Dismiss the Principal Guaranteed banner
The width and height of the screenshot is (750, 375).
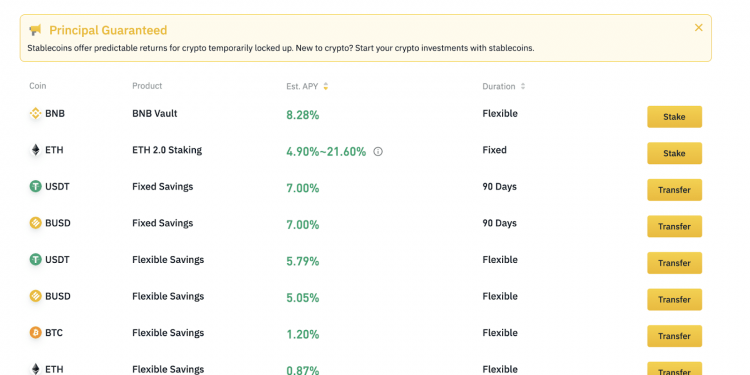tap(699, 28)
